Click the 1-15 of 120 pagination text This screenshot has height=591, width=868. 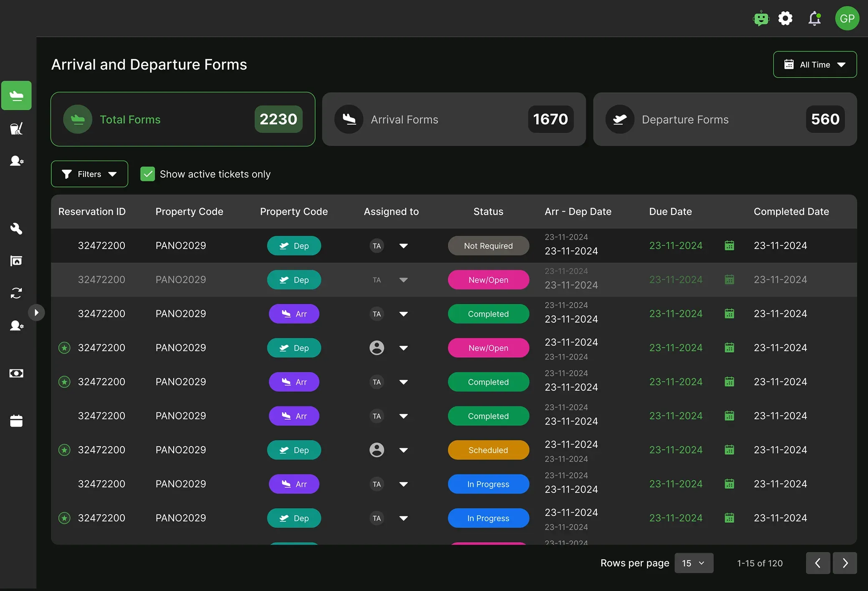tap(760, 563)
